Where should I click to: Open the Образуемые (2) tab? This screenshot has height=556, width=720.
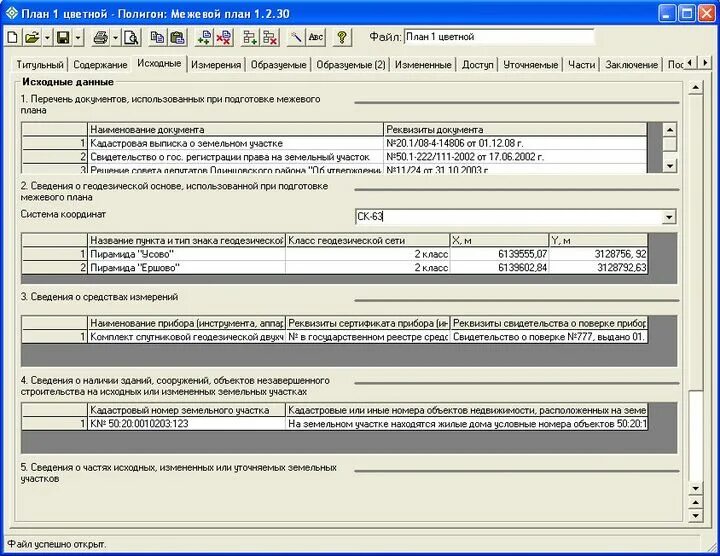(x=351, y=65)
